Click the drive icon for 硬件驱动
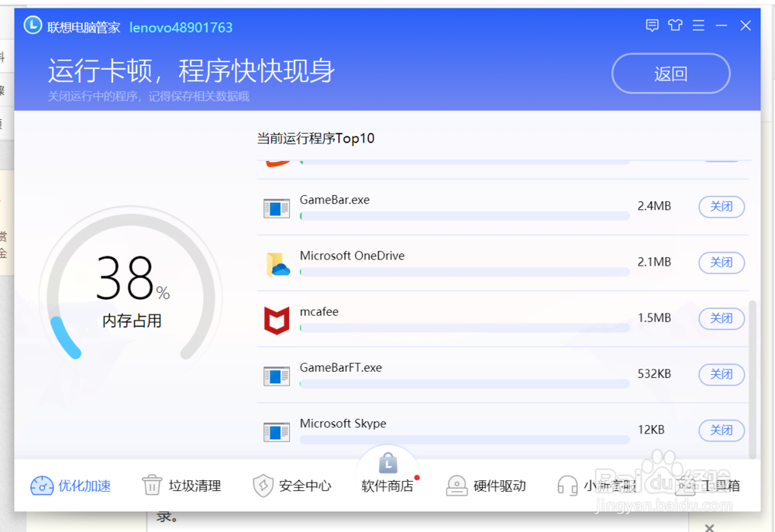This screenshot has width=775, height=532. pos(456,486)
